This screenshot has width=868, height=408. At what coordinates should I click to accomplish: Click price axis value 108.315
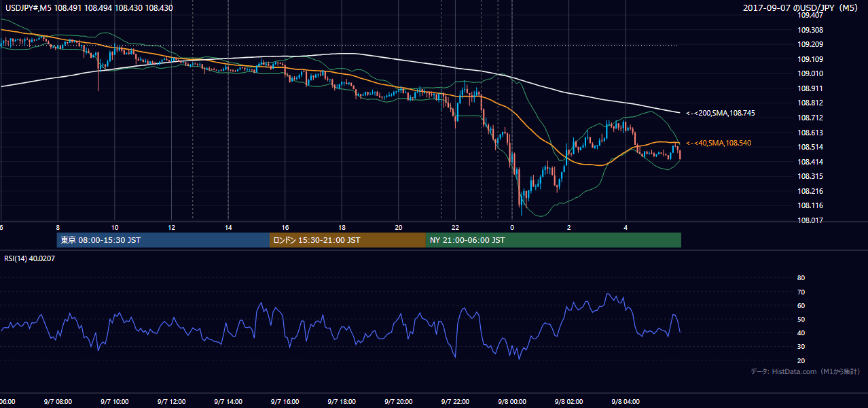(810, 176)
